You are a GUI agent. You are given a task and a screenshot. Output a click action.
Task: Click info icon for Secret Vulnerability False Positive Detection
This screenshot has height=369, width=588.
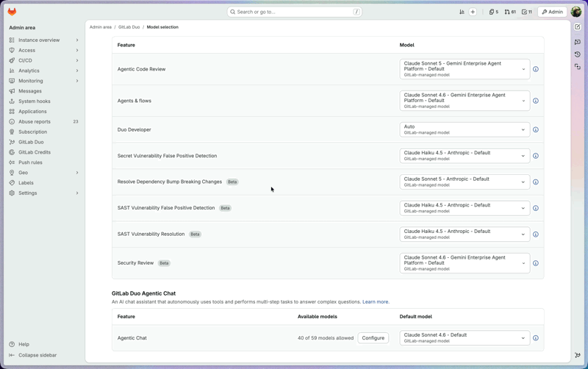(536, 156)
